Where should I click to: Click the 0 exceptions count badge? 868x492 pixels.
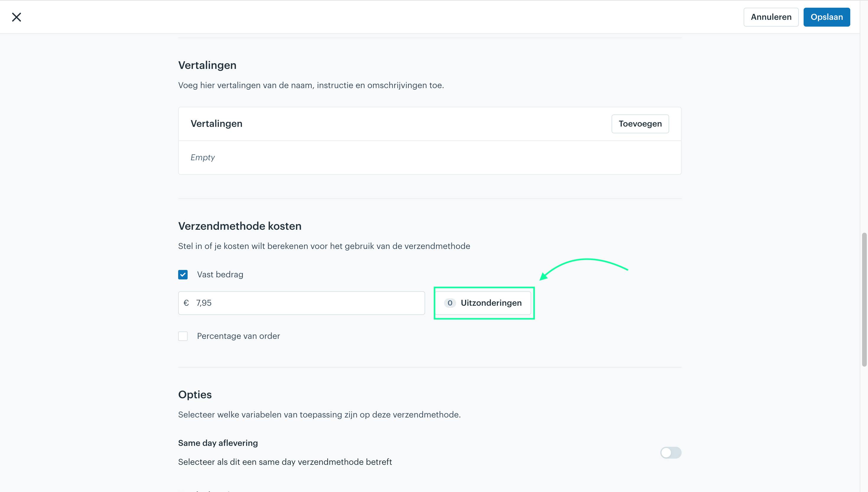click(x=450, y=303)
